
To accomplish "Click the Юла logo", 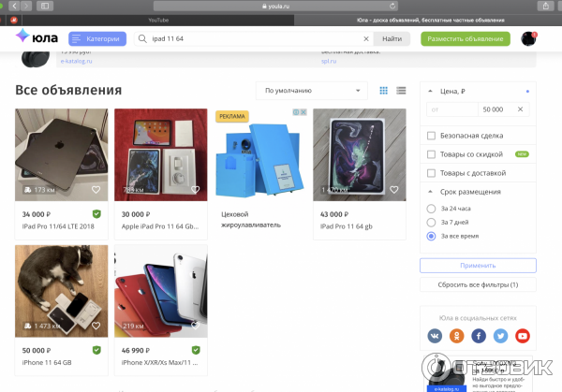I will pos(37,38).
